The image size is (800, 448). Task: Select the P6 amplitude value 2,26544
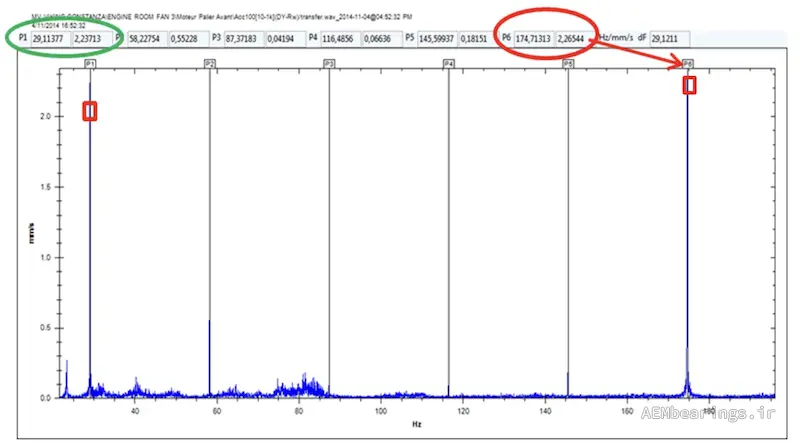click(576, 39)
